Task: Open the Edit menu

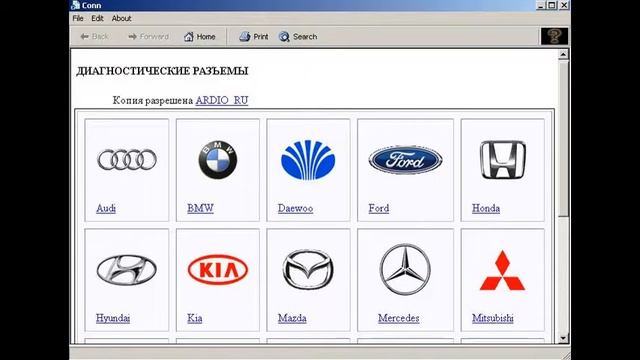Action: point(97,18)
